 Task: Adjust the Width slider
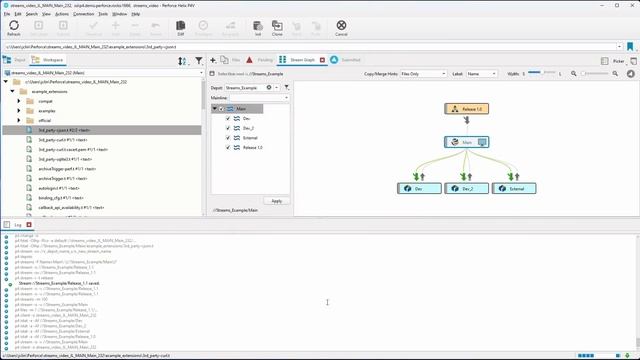542,73
